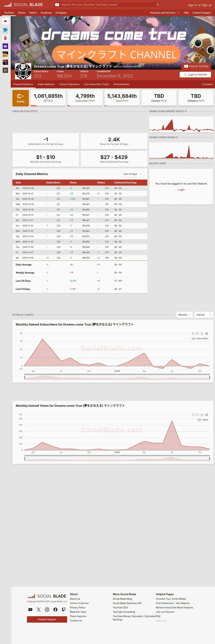Switch Views chart to line view
The image size is (215, 644).
[x=202, y=415]
